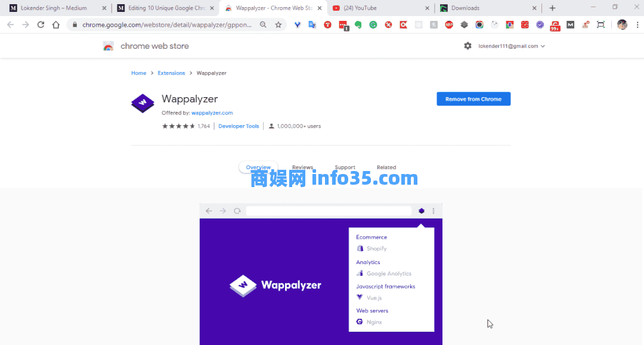This screenshot has width=644, height=345.
Task: Open the black M Medium extension icon
Action: 571,24
